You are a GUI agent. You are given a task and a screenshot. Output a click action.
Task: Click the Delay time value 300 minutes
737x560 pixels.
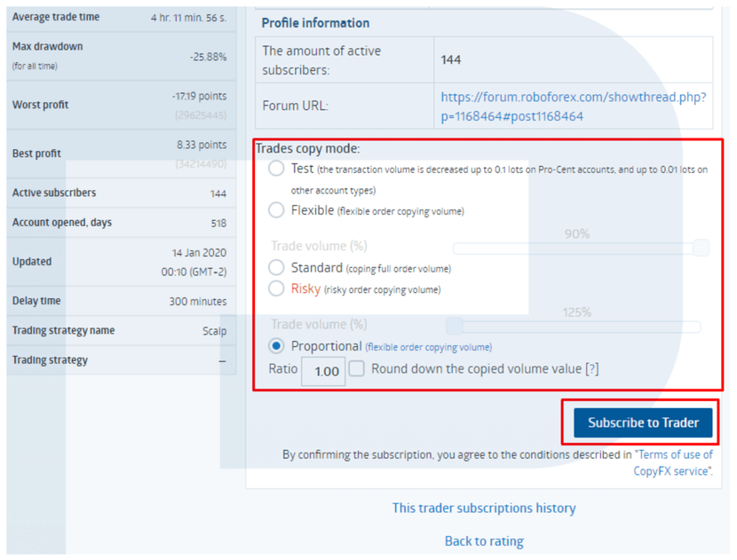198,301
